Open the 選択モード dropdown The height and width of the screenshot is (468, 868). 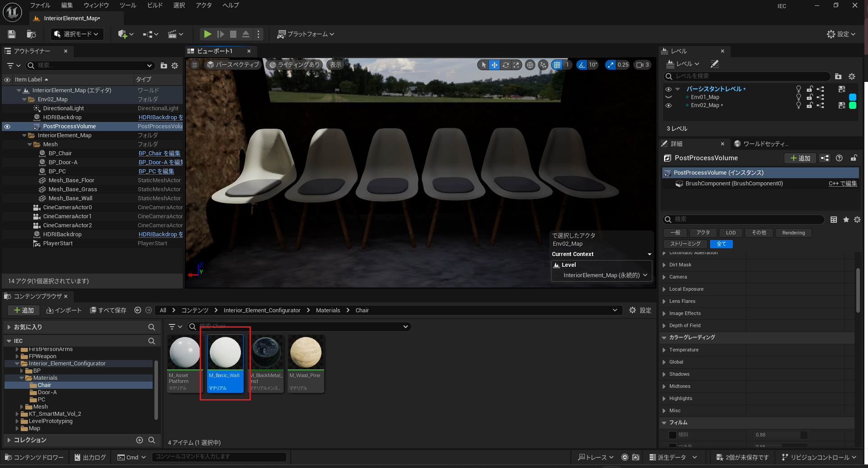pyautogui.click(x=77, y=34)
